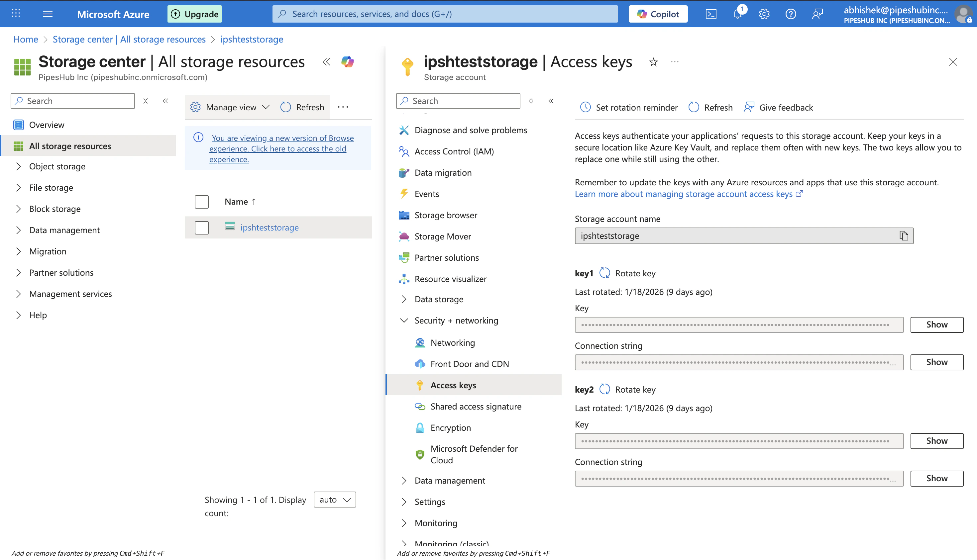Expand Migration section in Storage center
Viewport: 977px width, 560px height.
(19, 251)
